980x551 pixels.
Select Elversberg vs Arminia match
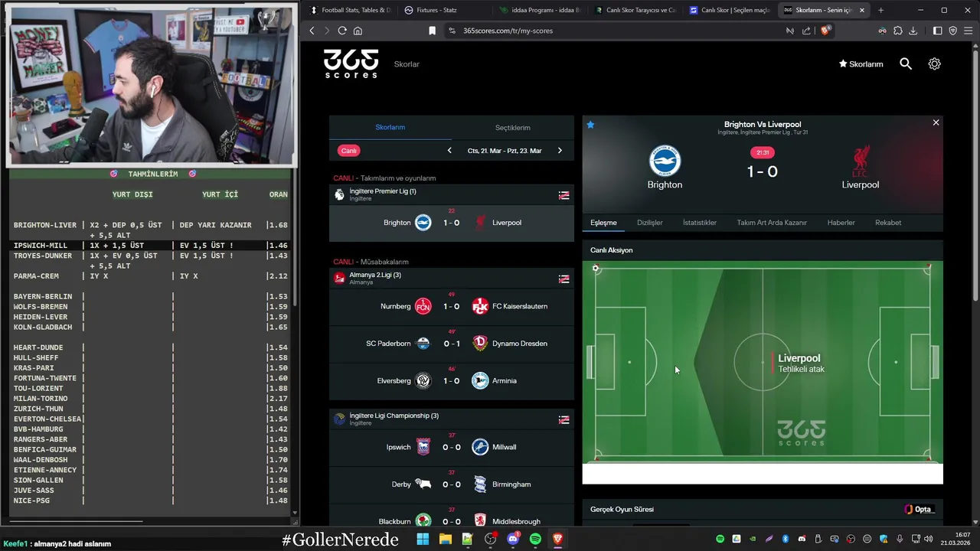coord(452,380)
